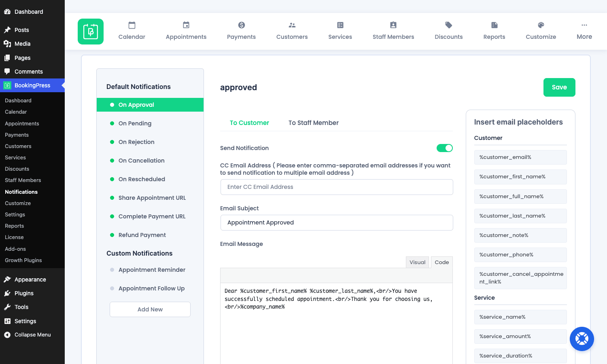
Task: Open the Calendar icon in top navigation
Action: point(132,25)
